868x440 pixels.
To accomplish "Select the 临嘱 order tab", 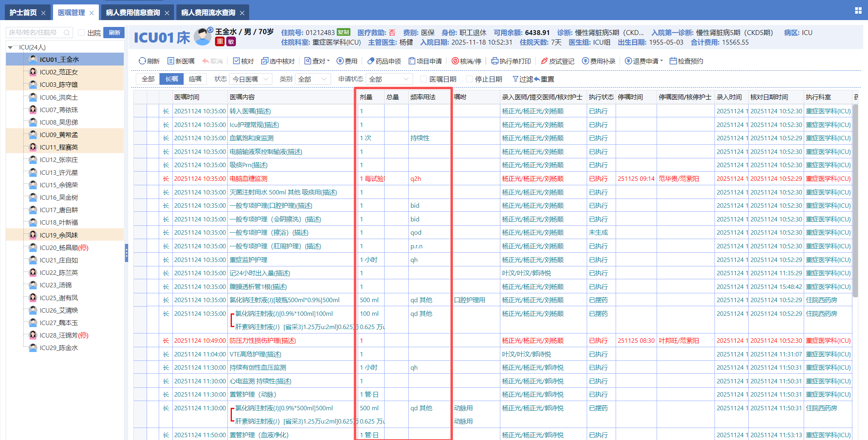I will [x=195, y=79].
